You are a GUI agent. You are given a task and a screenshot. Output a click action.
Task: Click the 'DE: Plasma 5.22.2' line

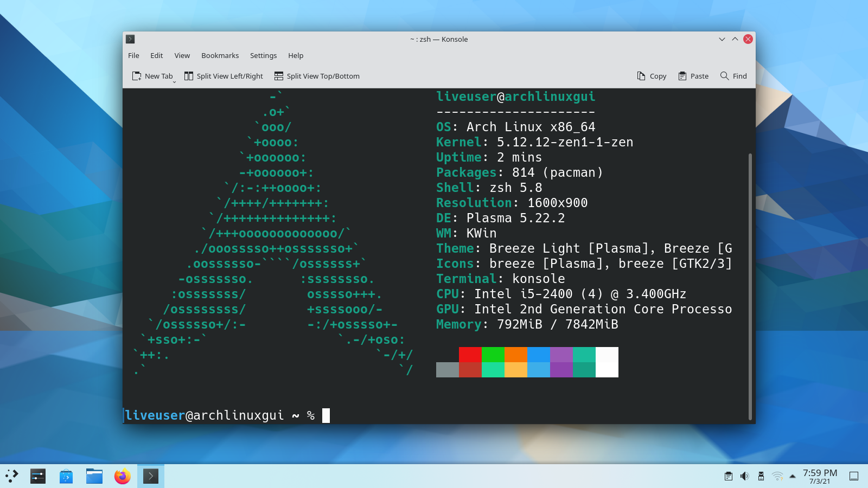(x=501, y=218)
